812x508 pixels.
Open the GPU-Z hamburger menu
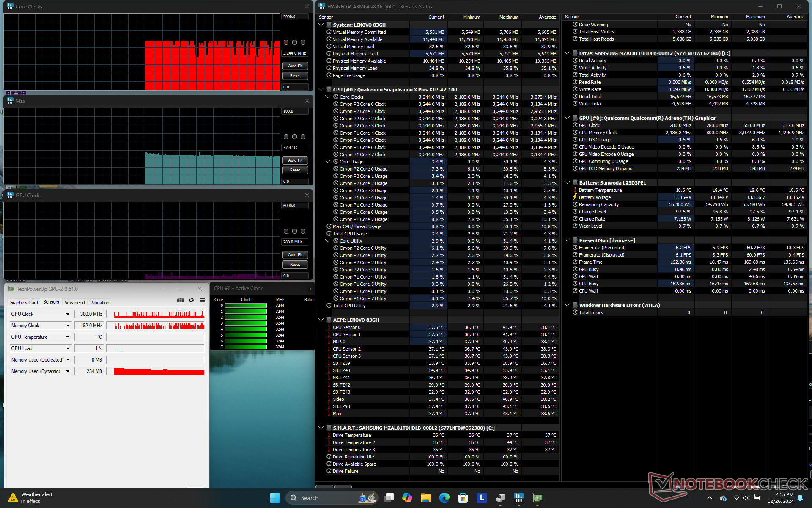coord(202,300)
